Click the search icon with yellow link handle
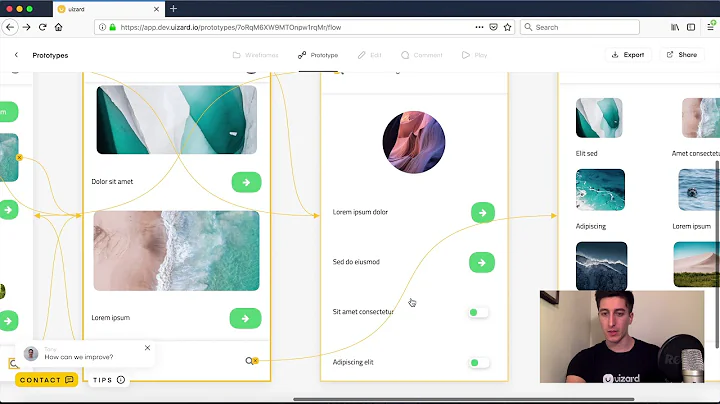The height and width of the screenshot is (404, 720). (249, 361)
